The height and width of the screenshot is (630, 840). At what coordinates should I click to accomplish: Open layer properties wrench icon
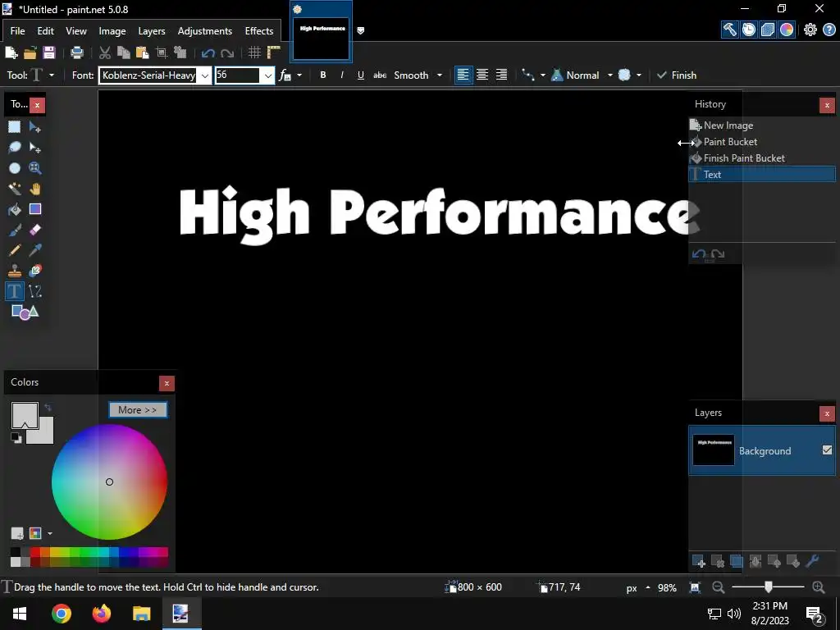click(812, 561)
